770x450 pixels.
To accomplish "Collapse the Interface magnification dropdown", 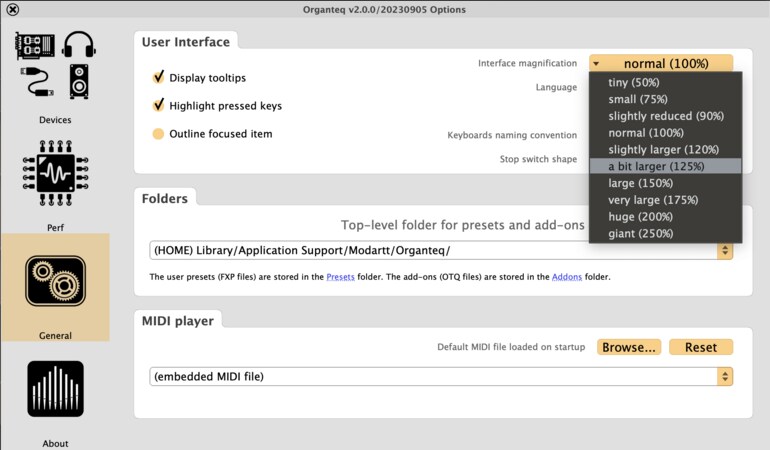I will coord(660,63).
